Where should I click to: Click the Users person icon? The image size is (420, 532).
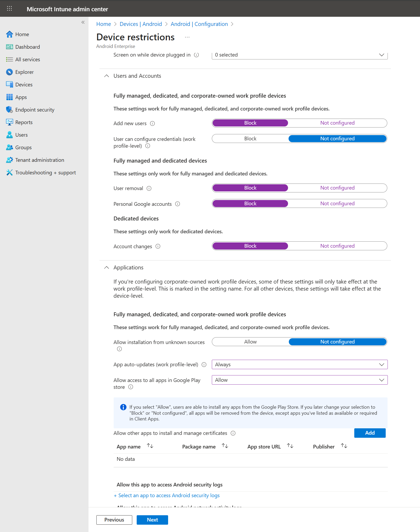point(9,135)
